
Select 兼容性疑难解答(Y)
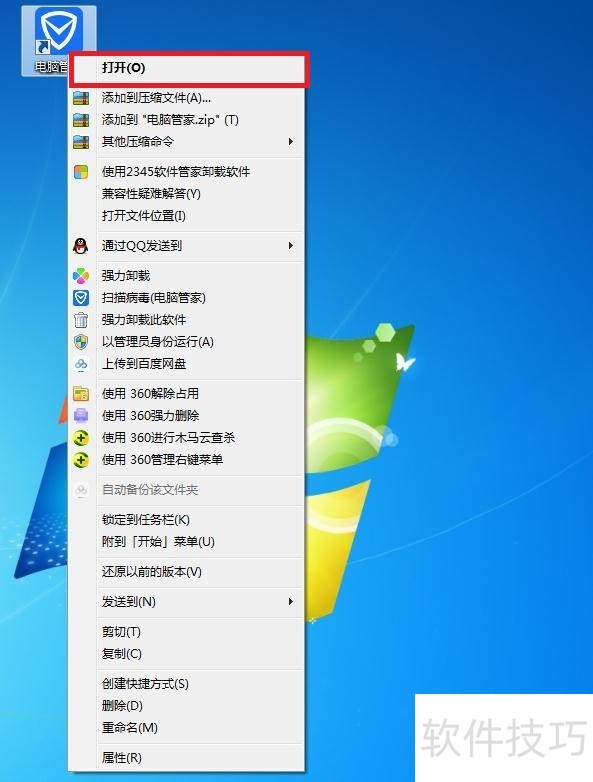coord(187,194)
